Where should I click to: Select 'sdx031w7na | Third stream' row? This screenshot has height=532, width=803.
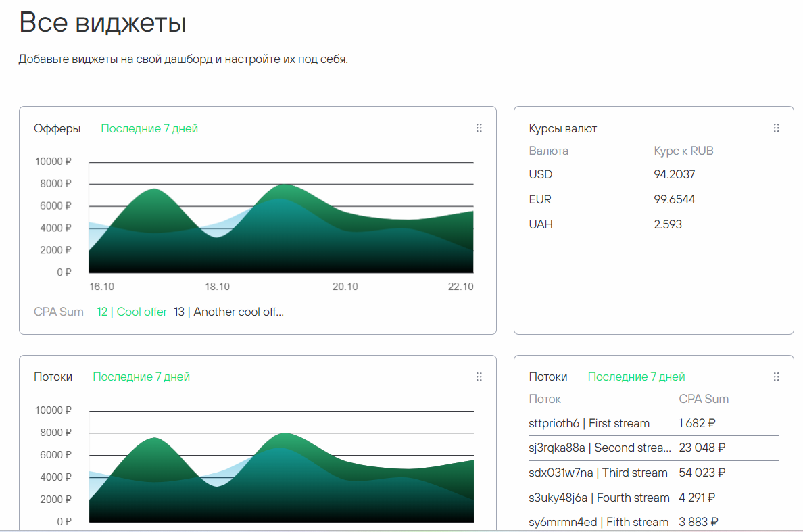click(x=654, y=473)
